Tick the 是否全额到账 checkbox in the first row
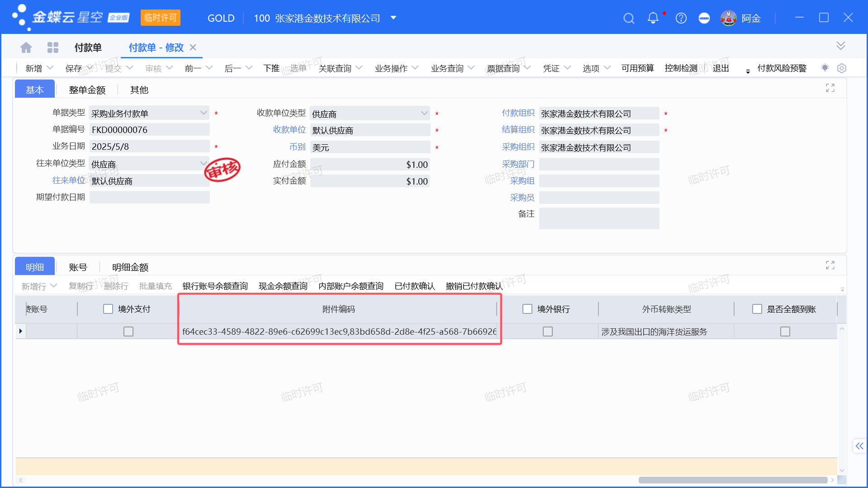 [x=785, y=332]
